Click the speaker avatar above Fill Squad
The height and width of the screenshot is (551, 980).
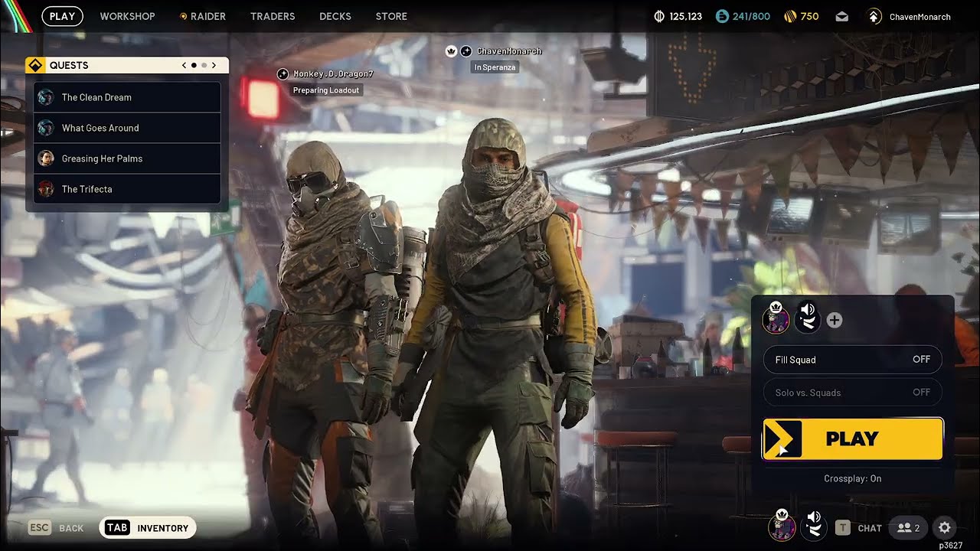click(808, 318)
